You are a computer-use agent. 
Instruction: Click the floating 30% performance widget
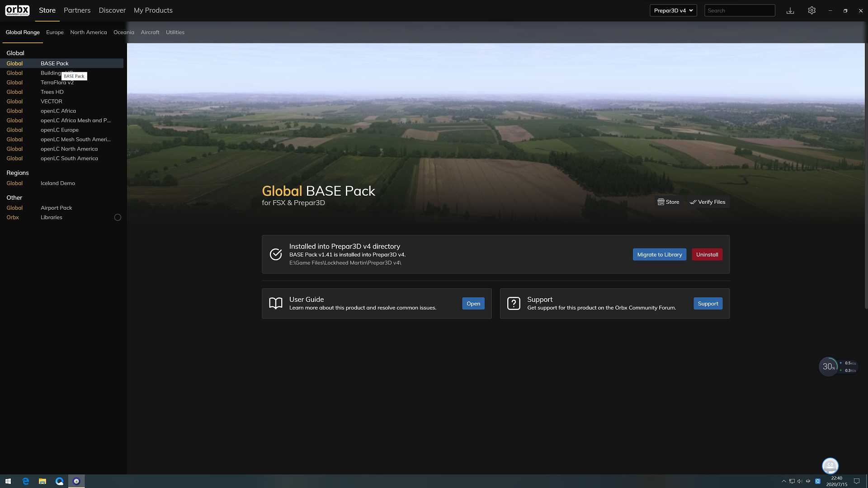click(x=829, y=366)
